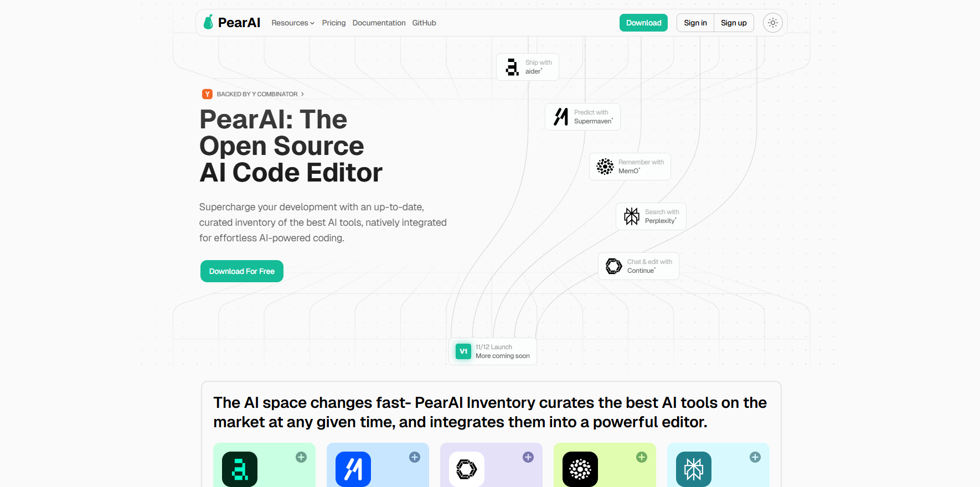Screen dimensions: 980x487
Task: Click the 'Predict with Supermaven' label
Action: (594, 117)
